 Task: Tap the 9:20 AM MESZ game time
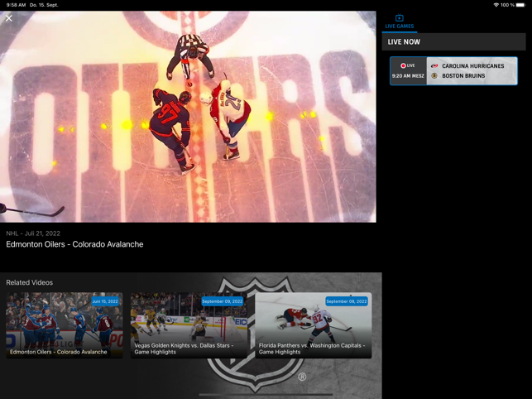(408, 75)
